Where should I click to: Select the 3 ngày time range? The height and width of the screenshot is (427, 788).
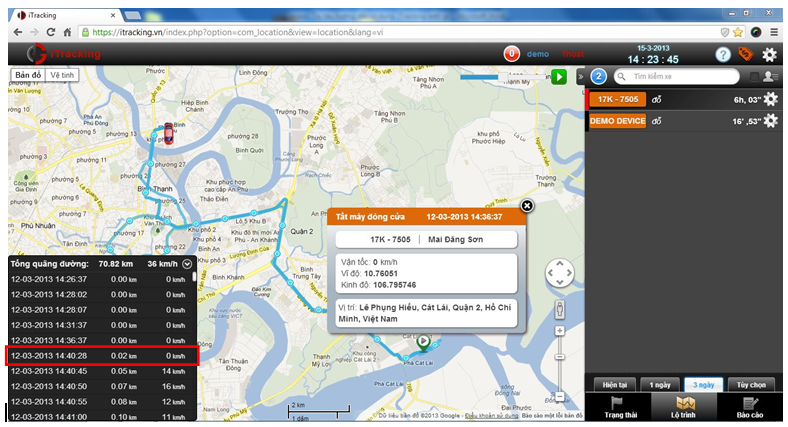pyautogui.click(x=704, y=385)
